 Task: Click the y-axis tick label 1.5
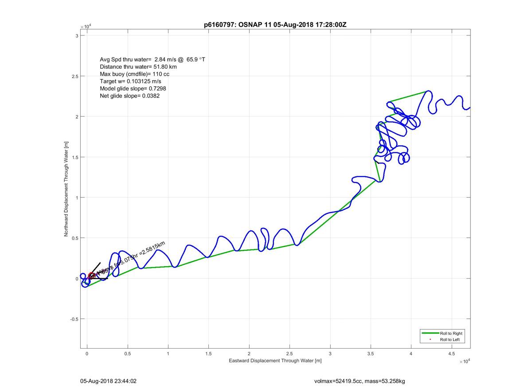point(75,157)
